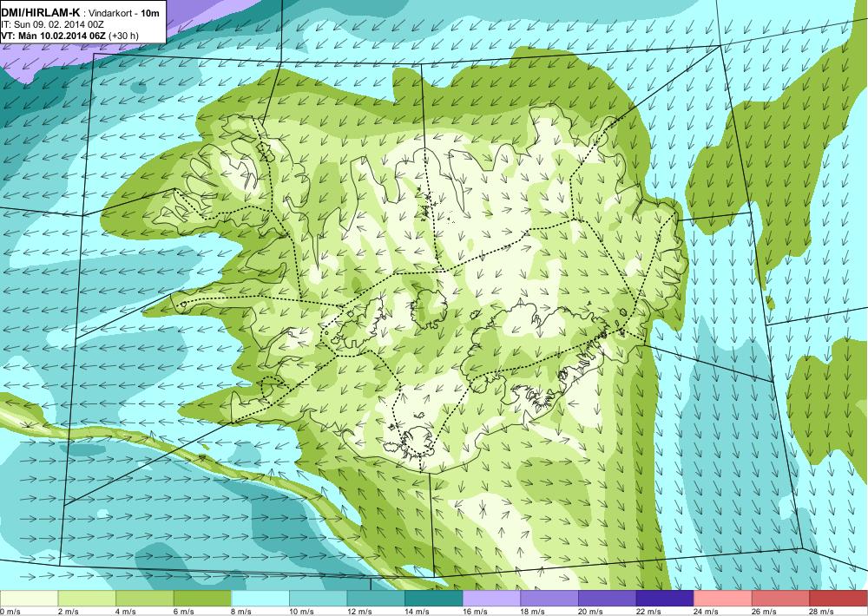Pick the dark teal swatch between 14 and 16 m/s

(x=433, y=599)
